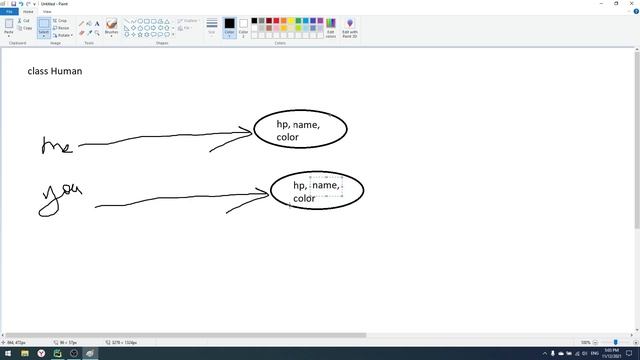Click the vertical scrollbar thumb
This screenshot has width=640, height=360.
coord(637,140)
